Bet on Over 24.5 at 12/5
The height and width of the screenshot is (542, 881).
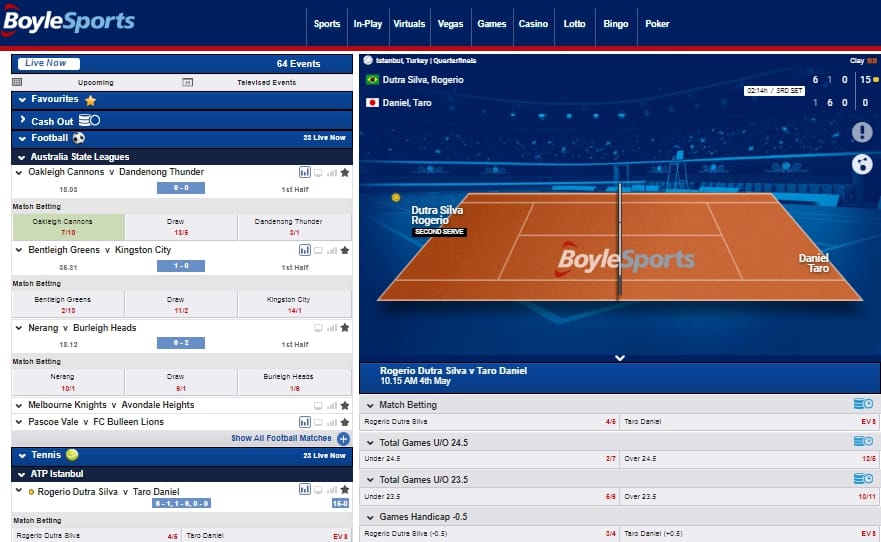click(x=750, y=457)
